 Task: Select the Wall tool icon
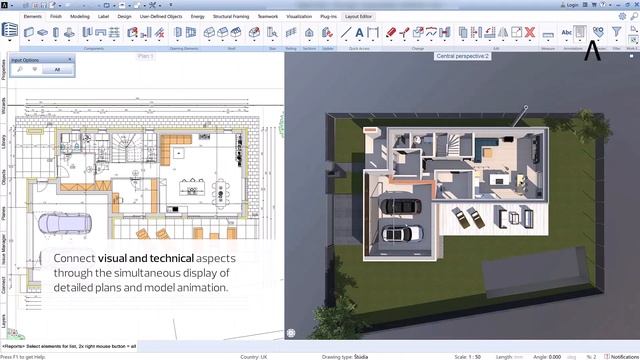coord(29,32)
